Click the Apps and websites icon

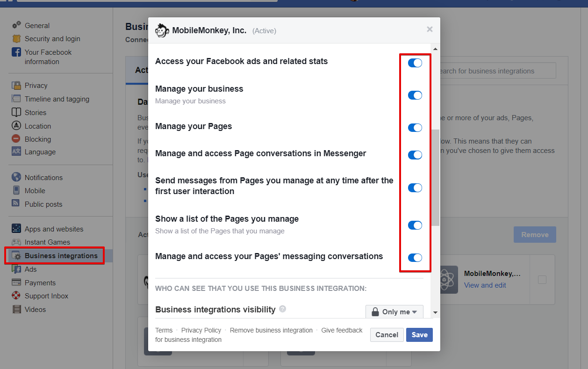click(x=16, y=229)
